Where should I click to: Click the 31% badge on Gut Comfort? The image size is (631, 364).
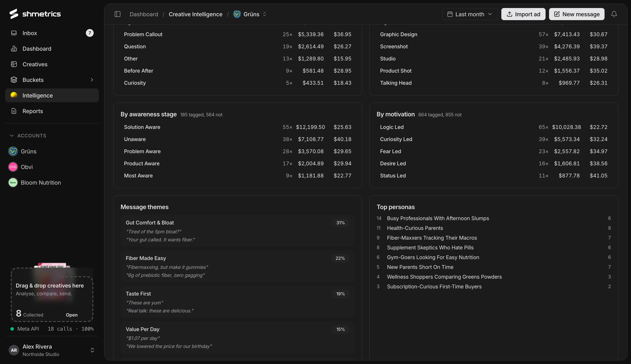340,223
